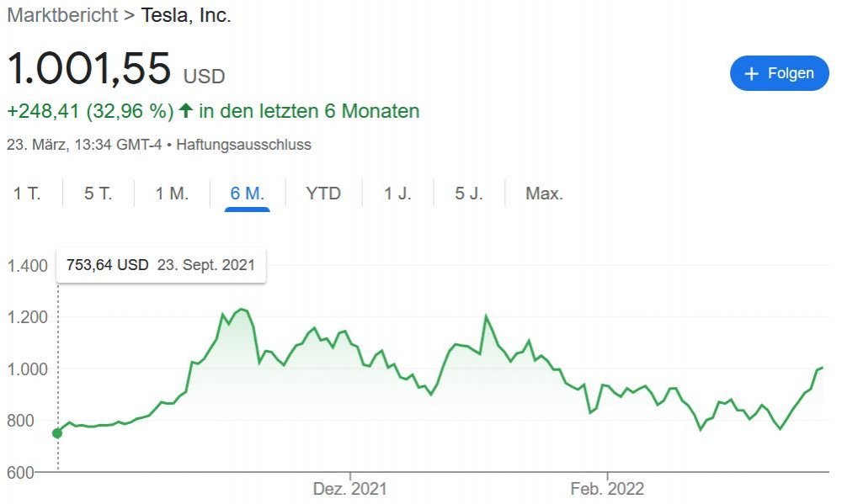Switch to the 5 T. range tab
The height and width of the screenshot is (504, 842).
click(98, 194)
